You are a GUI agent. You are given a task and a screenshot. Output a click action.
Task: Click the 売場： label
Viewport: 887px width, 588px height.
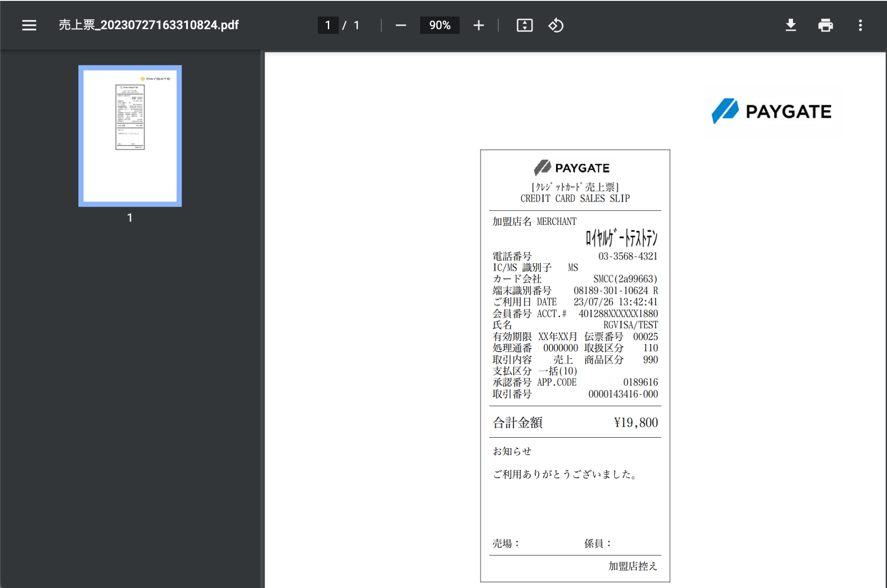coord(506,543)
